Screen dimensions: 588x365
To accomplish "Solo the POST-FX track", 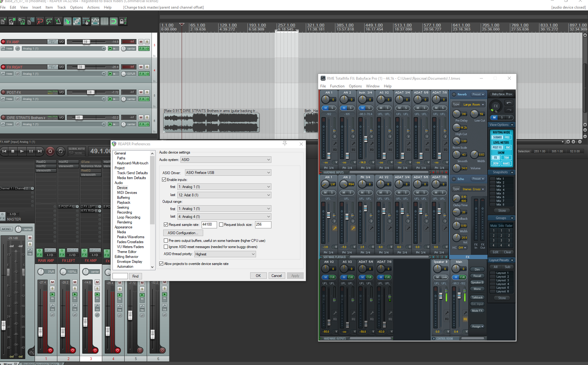I will pyautogui.click(x=147, y=92).
